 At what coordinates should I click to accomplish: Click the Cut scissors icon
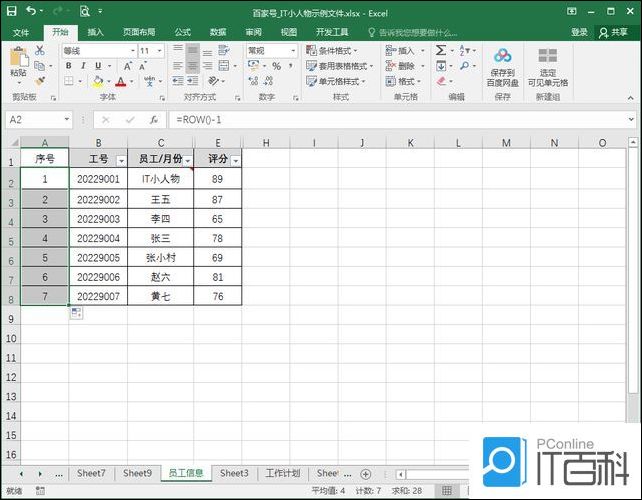point(40,50)
